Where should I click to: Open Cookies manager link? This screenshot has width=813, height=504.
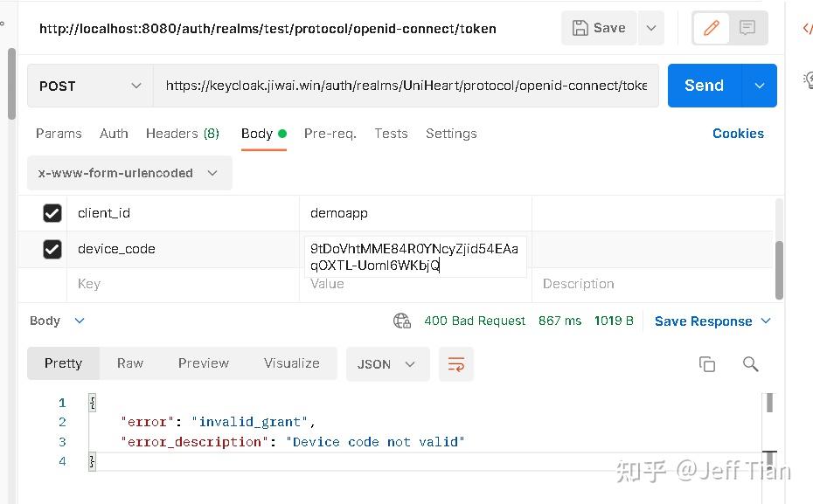[x=738, y=134]
